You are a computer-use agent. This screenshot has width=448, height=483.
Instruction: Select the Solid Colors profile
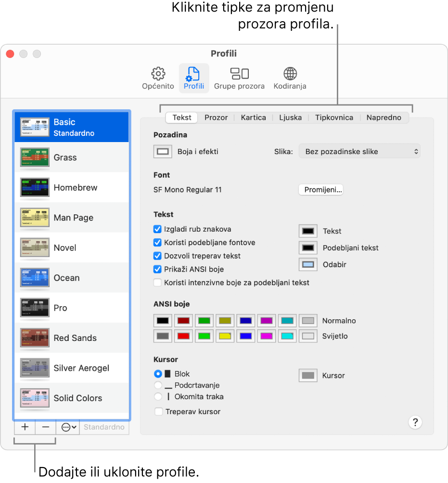(72, 398)
